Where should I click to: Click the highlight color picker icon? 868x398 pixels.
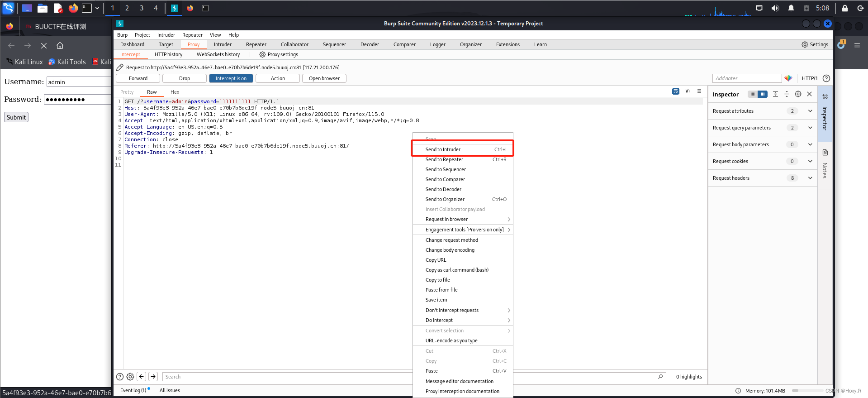pos(788,78)
